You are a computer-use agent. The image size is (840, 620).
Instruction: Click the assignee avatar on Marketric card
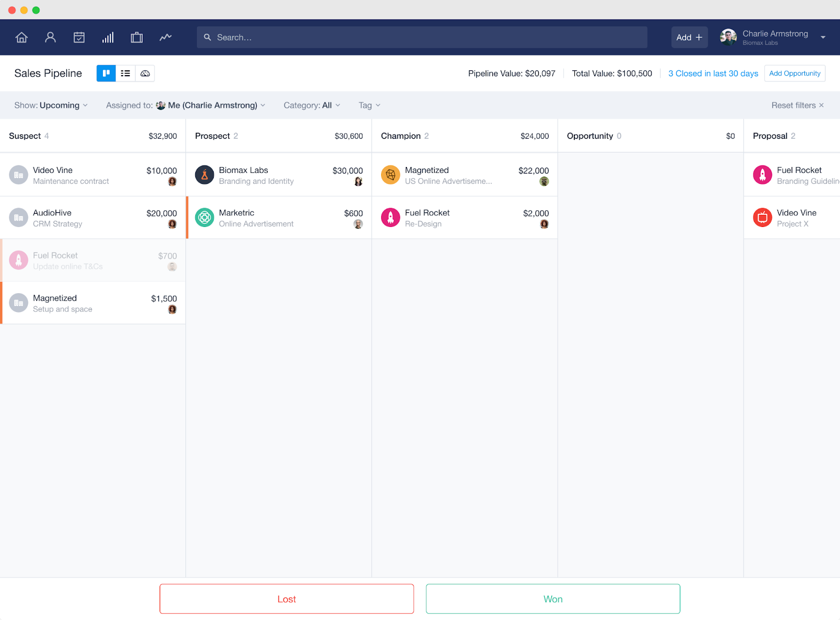pos(358,224)
